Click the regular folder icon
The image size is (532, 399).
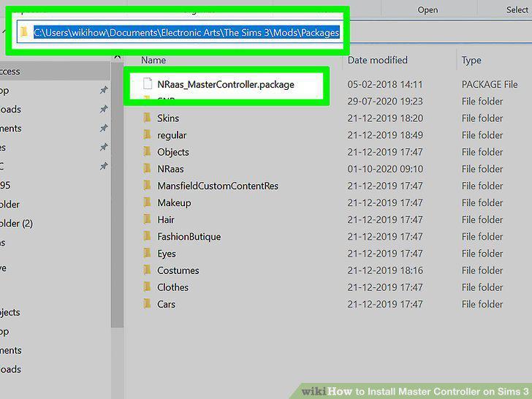point(148,134)
